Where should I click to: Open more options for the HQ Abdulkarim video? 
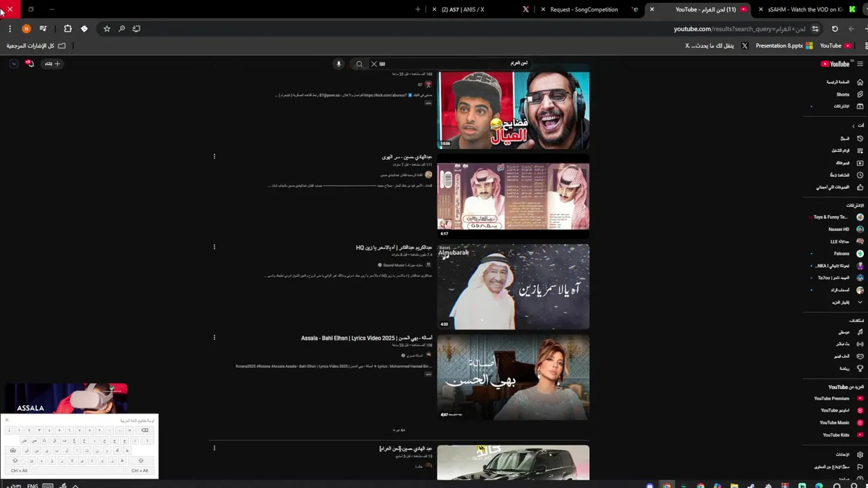(214, 247)
